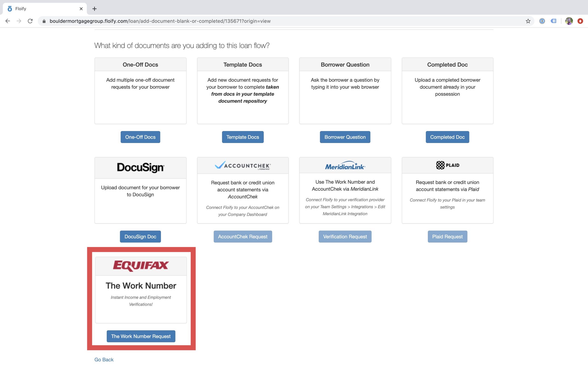Open the 1Password extension icon
The image size is (588, 368).
coord(542,21)
